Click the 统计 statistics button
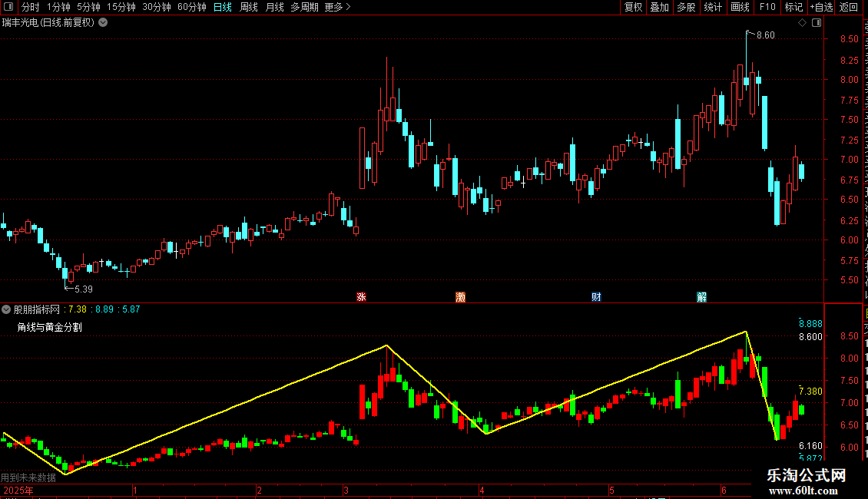 712,7
